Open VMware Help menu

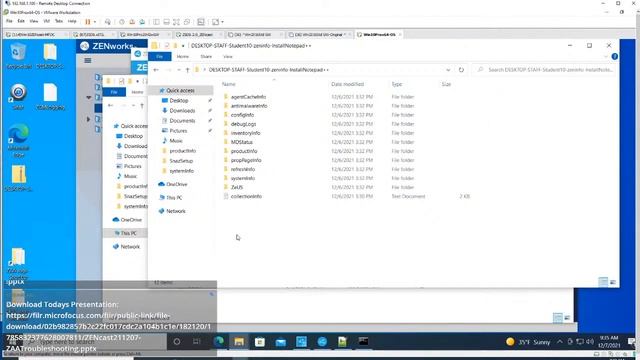point(72,21)
